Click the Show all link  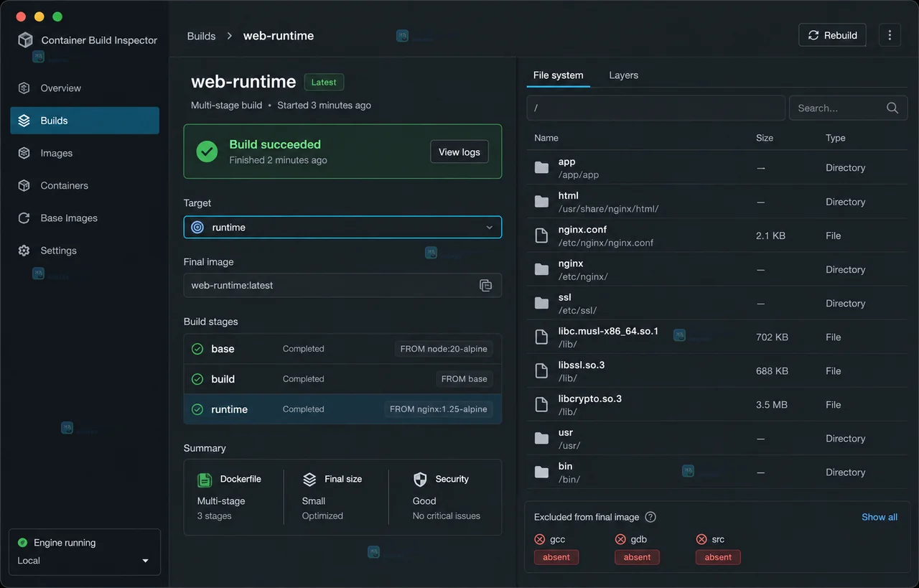click(880, 517)
